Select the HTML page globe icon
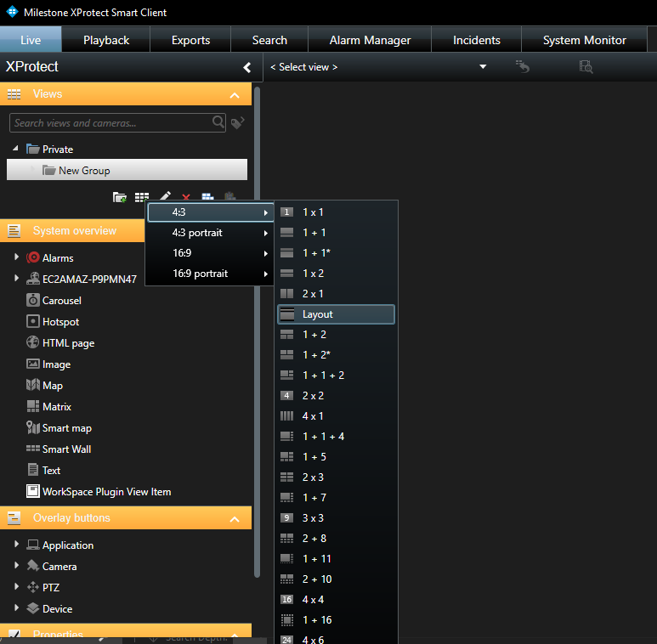Screen dimensions: 657x644 [32, 342]
